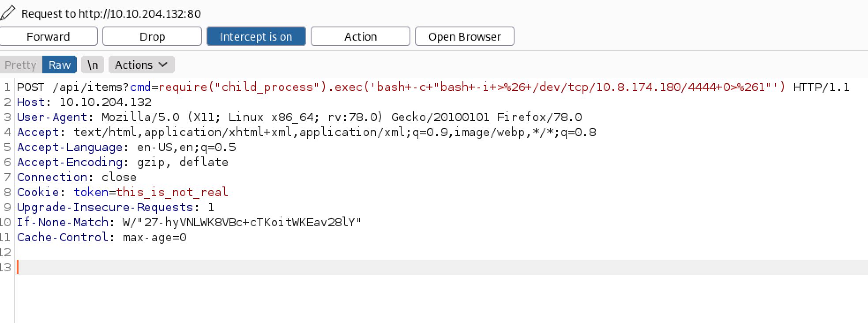Expand the Actions dropdown
Screen dimensions: 868x323
(141, 65)
